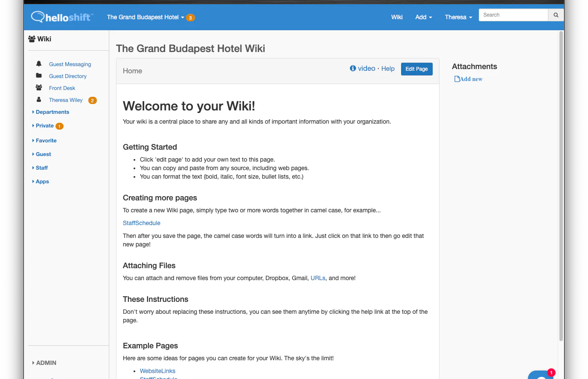
Task: Click the group icon beside Front Desk
Action: pyautogui.click(x=39, y=87)
